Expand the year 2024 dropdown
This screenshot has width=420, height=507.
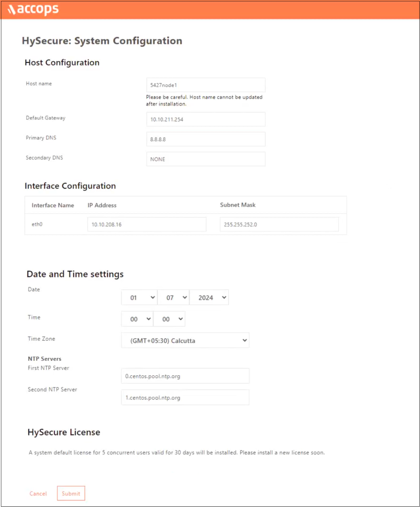click(209, 297)
